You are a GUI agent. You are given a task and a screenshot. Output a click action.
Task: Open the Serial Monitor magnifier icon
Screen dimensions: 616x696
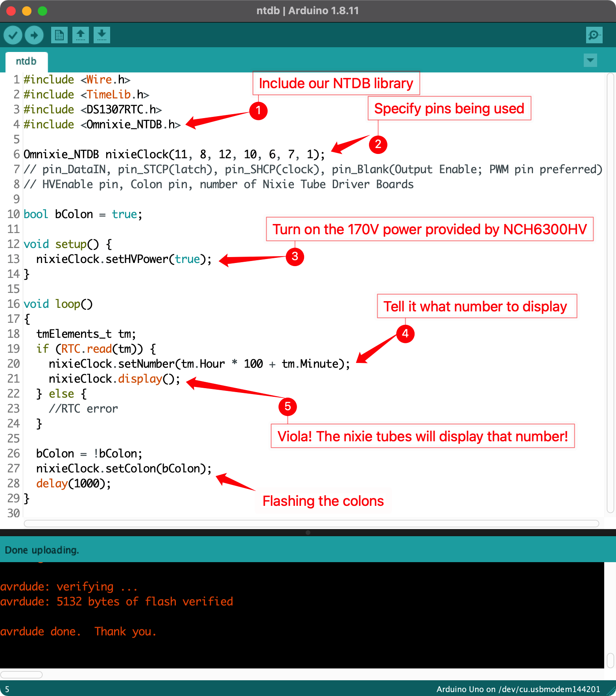click(594, 35)
